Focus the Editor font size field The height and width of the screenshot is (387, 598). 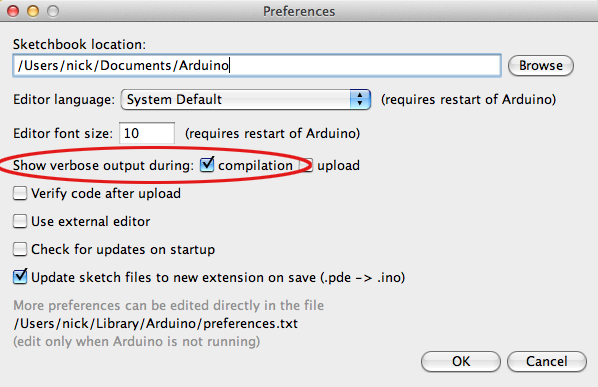click(x=147, y=133)
